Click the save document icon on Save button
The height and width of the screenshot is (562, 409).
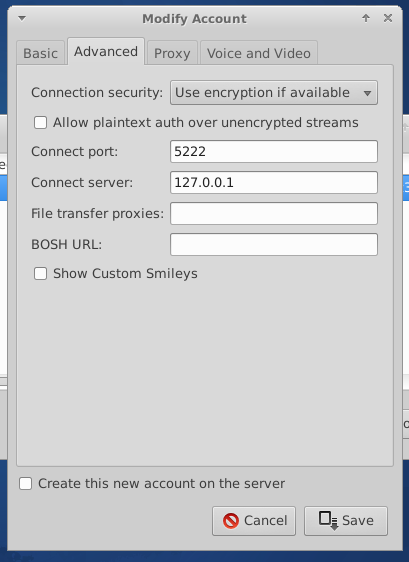(328, 521)
